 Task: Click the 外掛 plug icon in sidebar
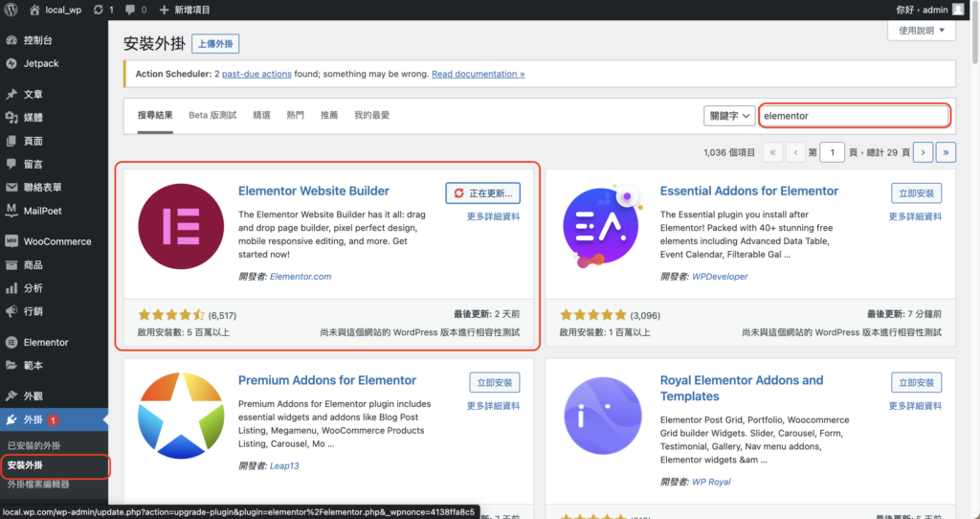[x=11, y=419]
